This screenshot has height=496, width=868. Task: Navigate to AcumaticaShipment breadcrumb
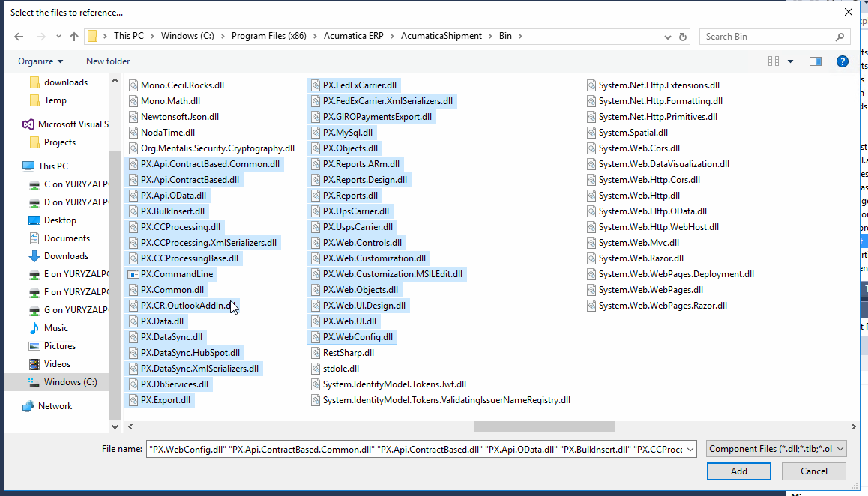441,36
